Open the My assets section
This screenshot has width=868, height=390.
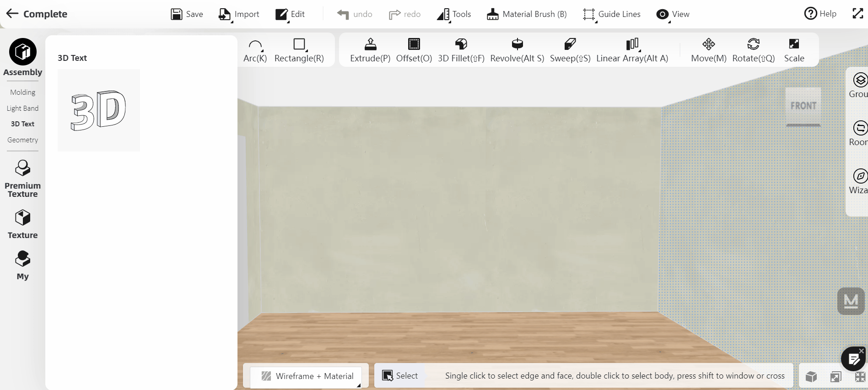(23, 265)
